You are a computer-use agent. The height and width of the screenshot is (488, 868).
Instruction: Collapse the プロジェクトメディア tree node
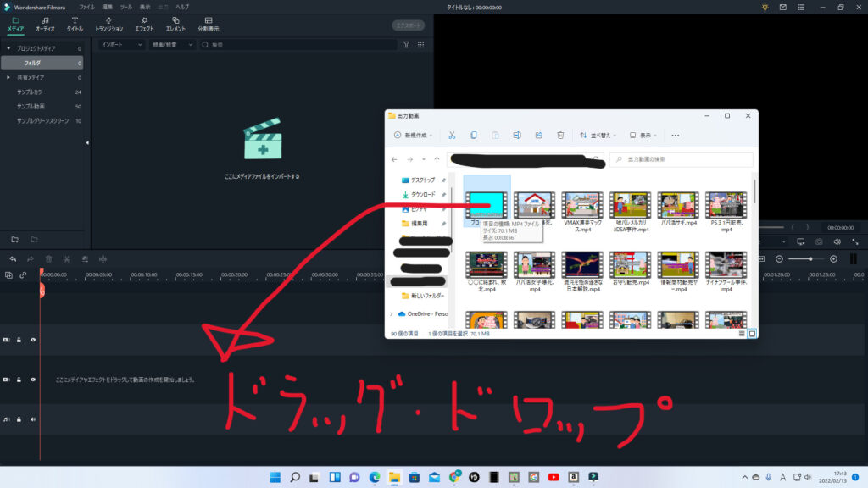pyautogui.click(x=8, y=48)
